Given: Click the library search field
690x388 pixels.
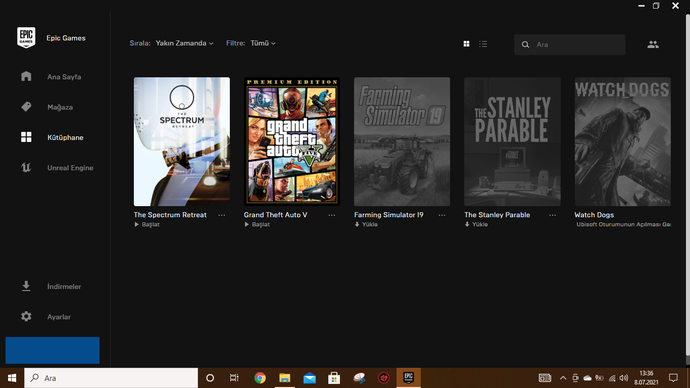Looking at the screenshot, I should [x=569, y=44].
